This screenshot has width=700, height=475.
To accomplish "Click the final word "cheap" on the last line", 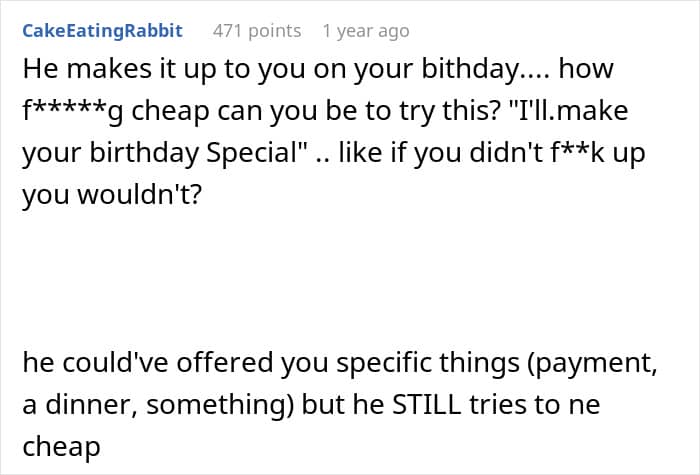I will [x=61, y=447].
